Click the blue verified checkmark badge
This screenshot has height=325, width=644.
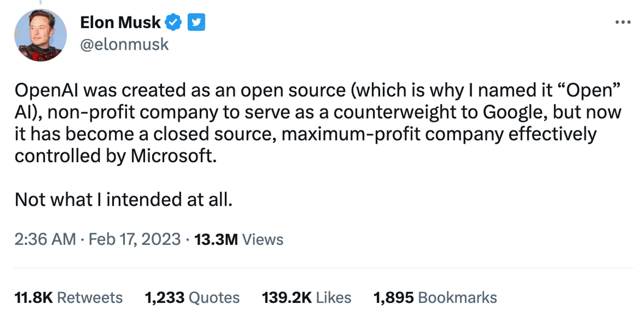click(x=173, y=22)
